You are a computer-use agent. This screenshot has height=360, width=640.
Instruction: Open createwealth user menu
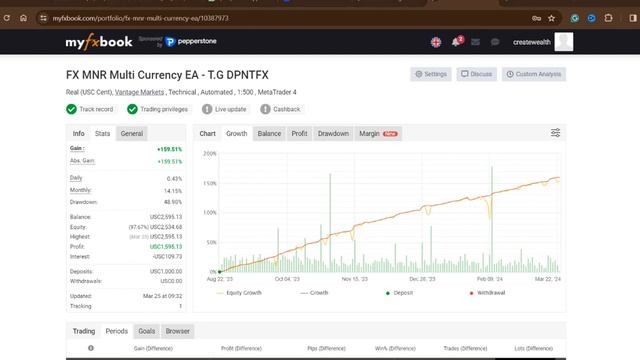click(x=531, y=42)
